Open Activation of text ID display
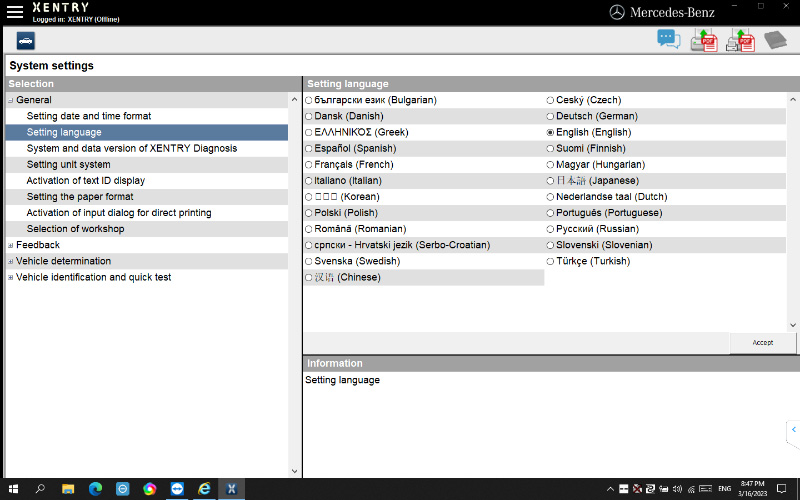The height and width of the screenshot is (500, 800). pos(86,180)
